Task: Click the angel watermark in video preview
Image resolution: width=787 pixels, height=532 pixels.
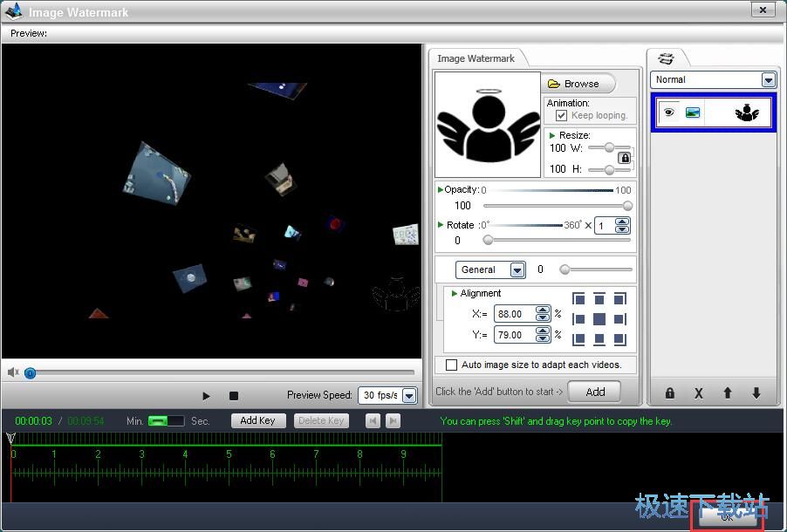Action: point(396,293)
